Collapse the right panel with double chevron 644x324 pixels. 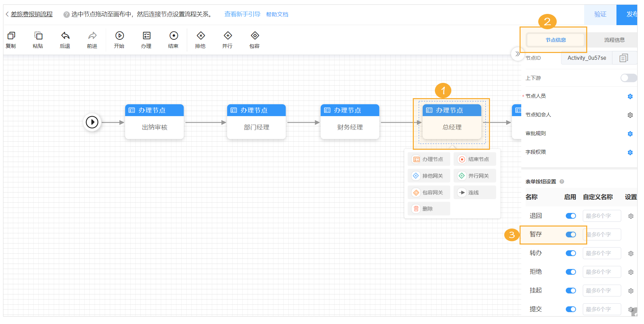[x=517, y=54]
